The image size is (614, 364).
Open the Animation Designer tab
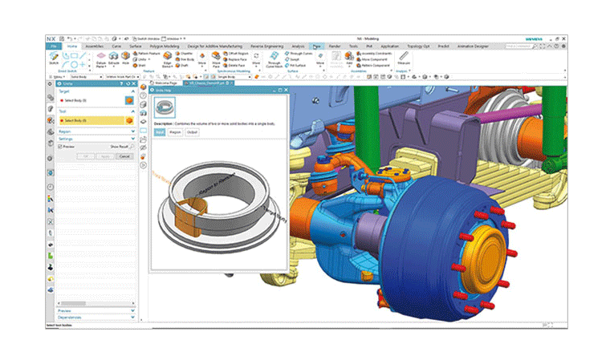473,47
